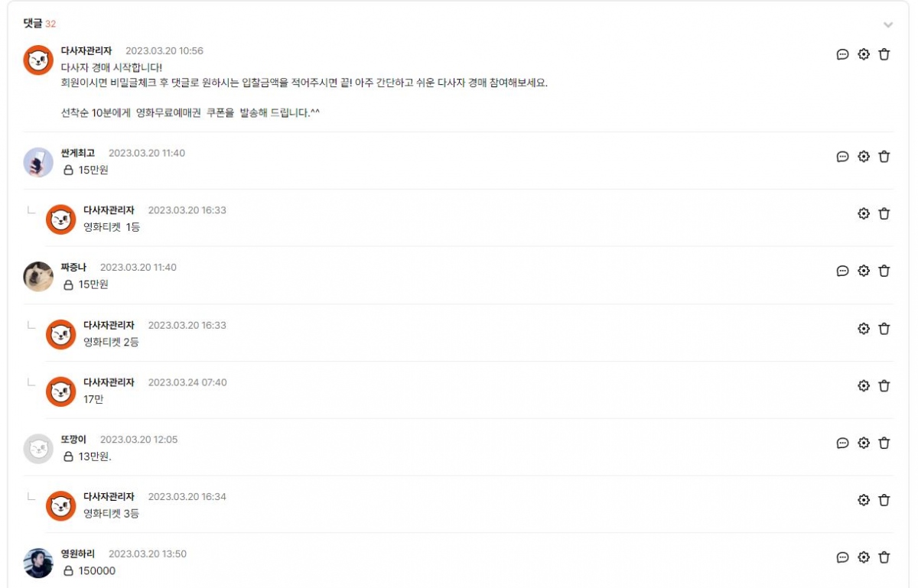Delete 싼게최고's comment
This screenshot has width=918, height=588.
[x=884, y=157]
